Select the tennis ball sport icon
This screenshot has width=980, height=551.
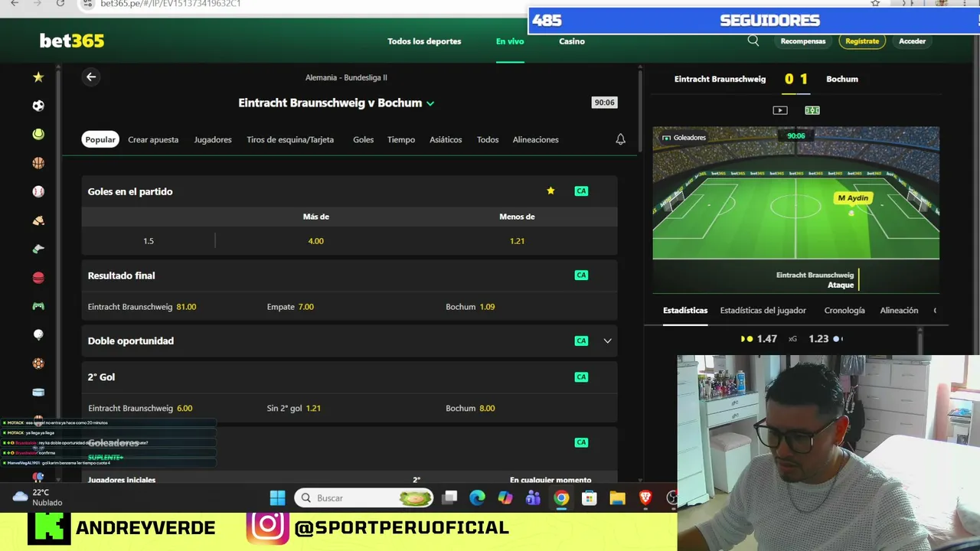[x=38, y=135]
